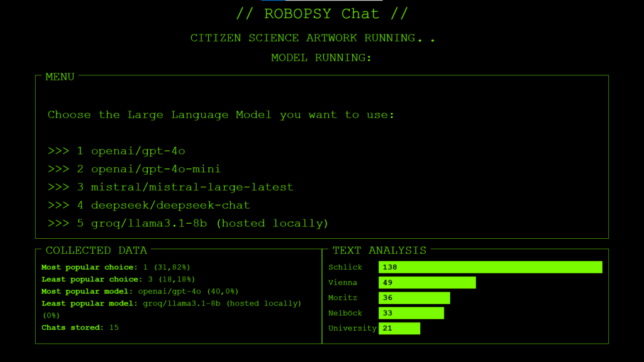This screenshot has height=362, width=644.
Task: Click the Citizen Science Artwork Running text
Action: coord(313,38)
